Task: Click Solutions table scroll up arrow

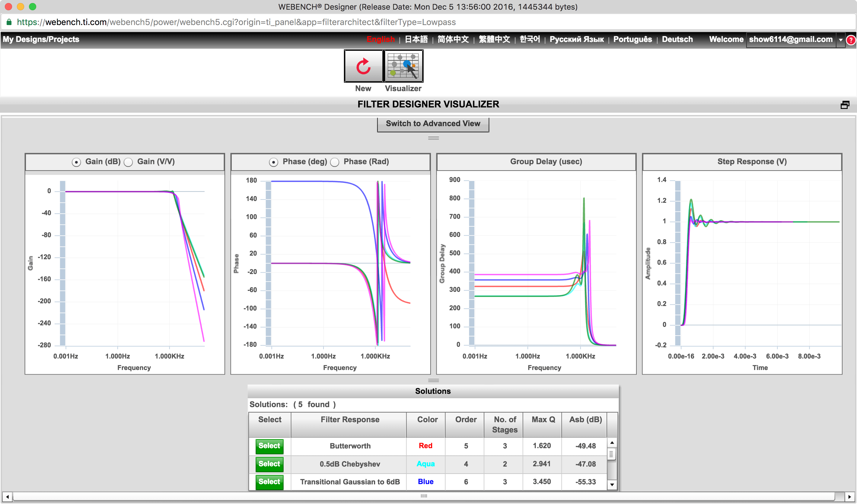Action: (x=612, y=443)
